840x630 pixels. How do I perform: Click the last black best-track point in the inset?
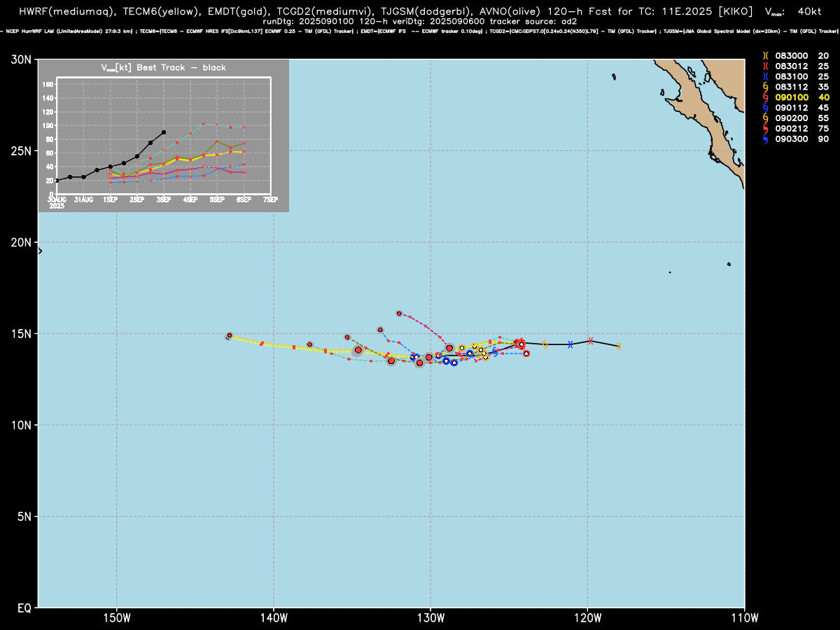click(164, 132)
